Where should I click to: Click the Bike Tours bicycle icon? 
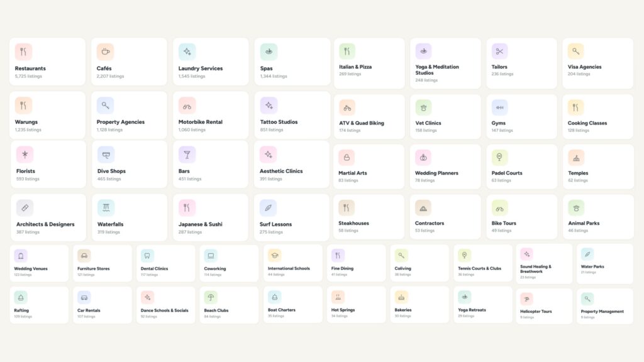pos(499,208)
